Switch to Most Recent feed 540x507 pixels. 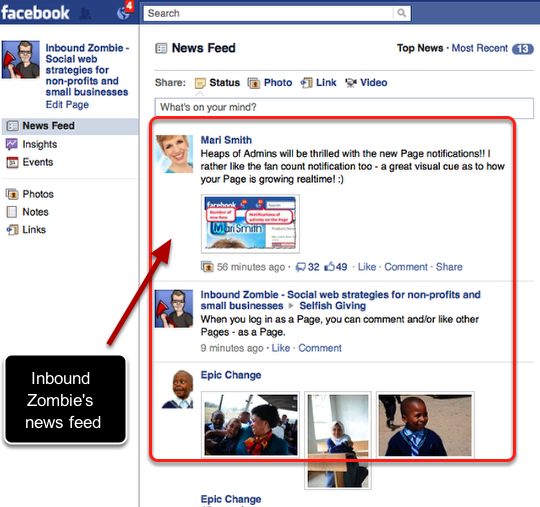[479, 48]
